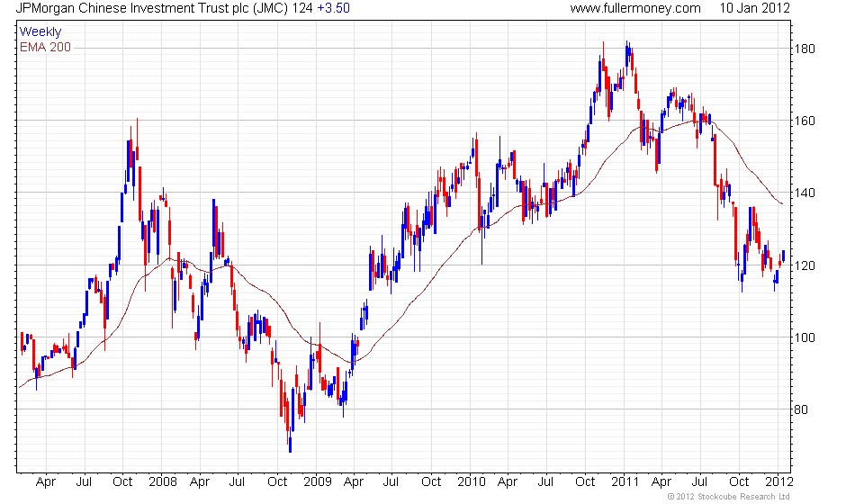Click the 2008 year axis label
Screen dimensions: 864x504
[x=163, y=482]
